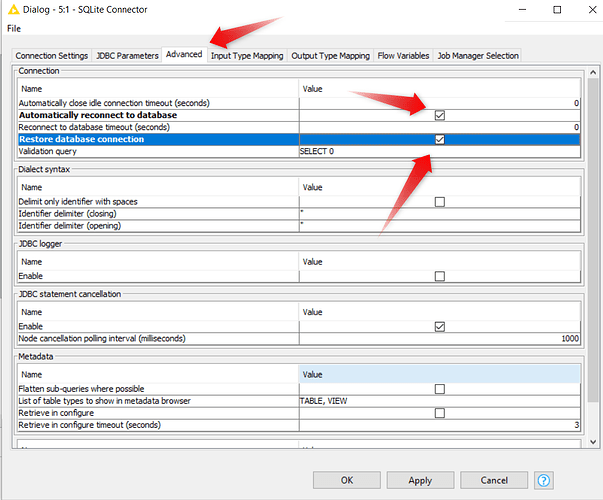Screen dimensions: 603x500
Task: Select 'Restore database connection' row label
Action: [x=82, y=139]
